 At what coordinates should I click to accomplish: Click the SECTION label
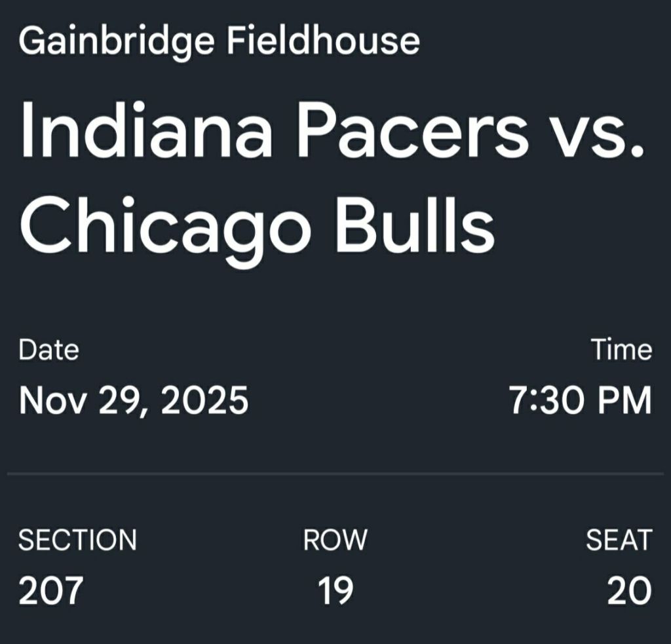(x=77, y=540)
